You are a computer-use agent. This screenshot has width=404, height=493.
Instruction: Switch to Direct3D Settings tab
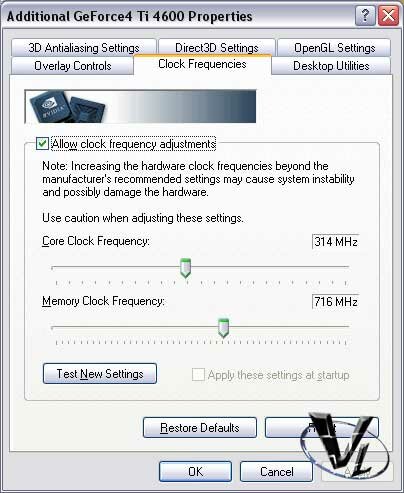coord(217,48)
